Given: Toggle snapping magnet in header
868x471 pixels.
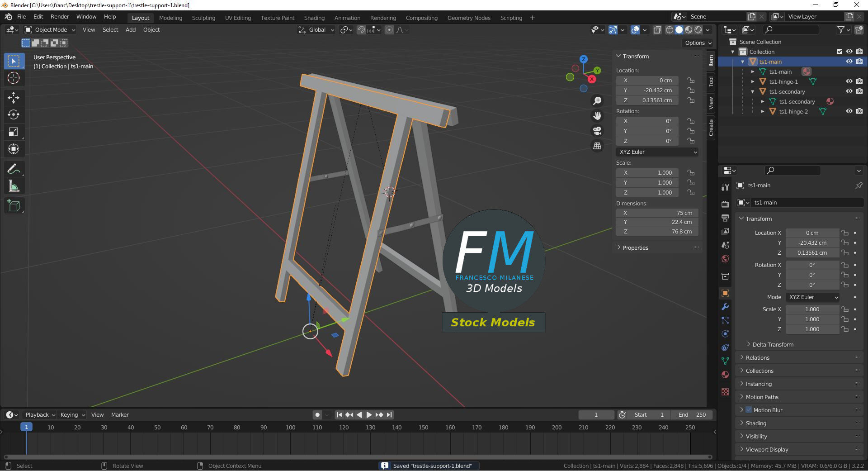Looking at the screenshot, I should (x=361, y=30).
